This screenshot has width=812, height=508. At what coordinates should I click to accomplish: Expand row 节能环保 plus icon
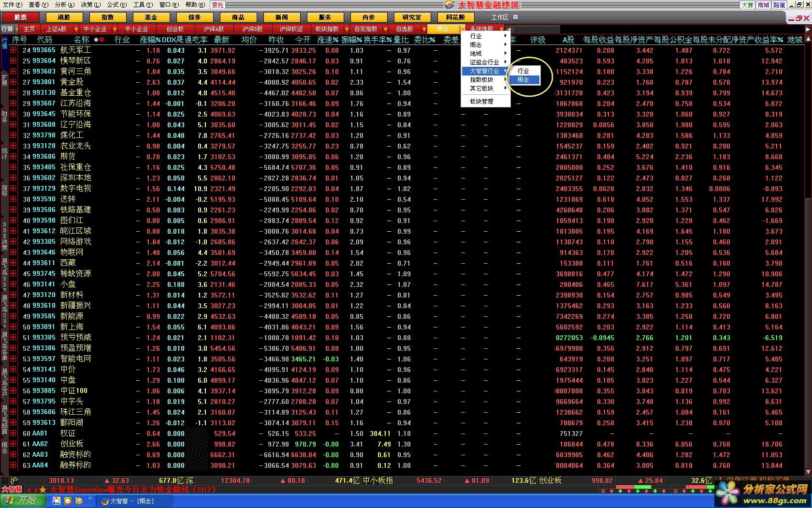(x=13, y=114)
